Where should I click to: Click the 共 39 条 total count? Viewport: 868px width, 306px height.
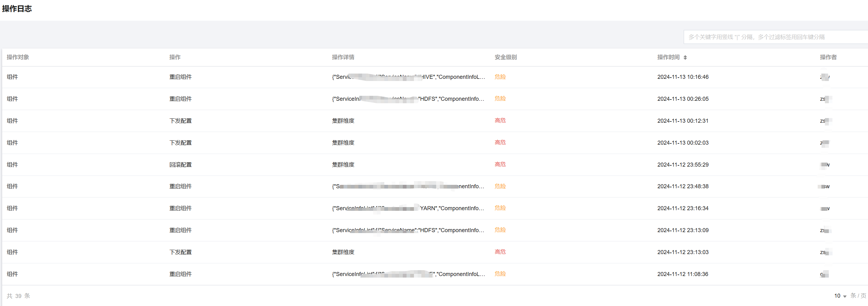(19, 296)
